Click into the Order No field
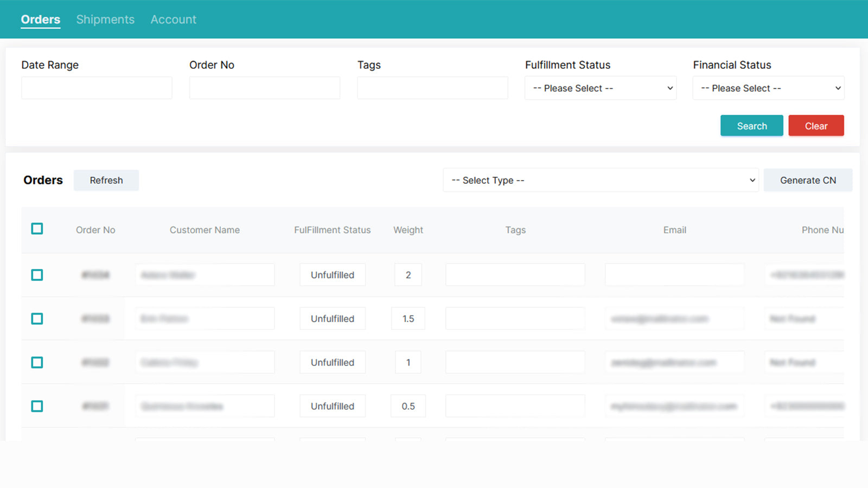Image resolution: width=868 pixels, height=488 pixels. 264,87
